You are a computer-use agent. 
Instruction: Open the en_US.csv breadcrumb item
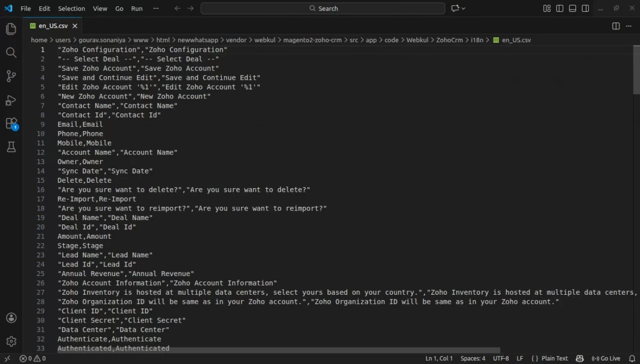(513, 40)
